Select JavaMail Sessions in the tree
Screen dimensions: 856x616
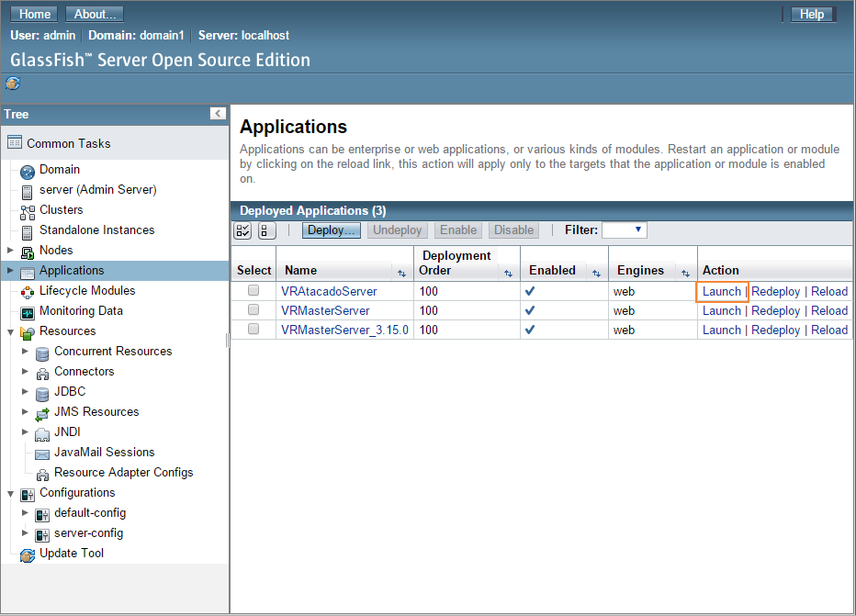(x=105, y=452)
